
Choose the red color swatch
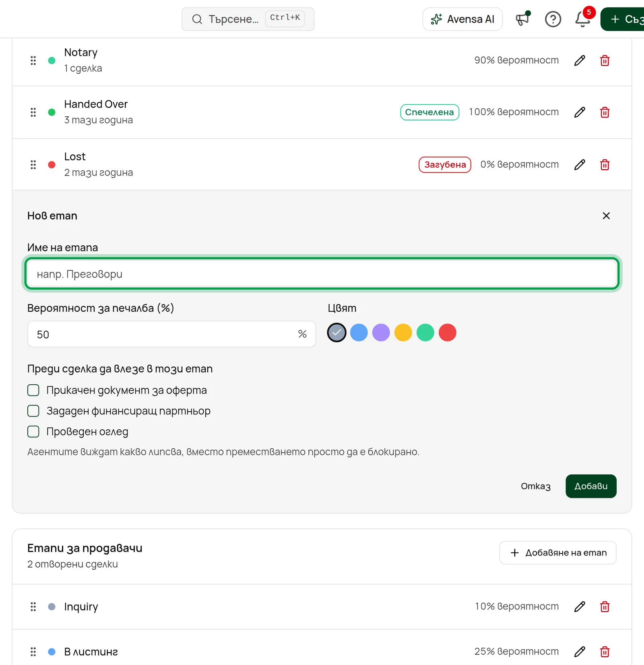click(x=447, y=332)
